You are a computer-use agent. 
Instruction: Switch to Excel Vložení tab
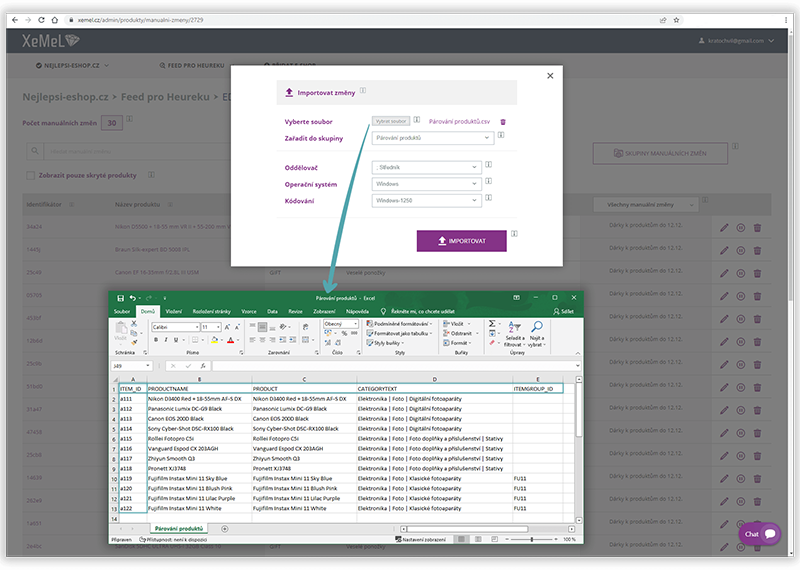tap(173, 311)
